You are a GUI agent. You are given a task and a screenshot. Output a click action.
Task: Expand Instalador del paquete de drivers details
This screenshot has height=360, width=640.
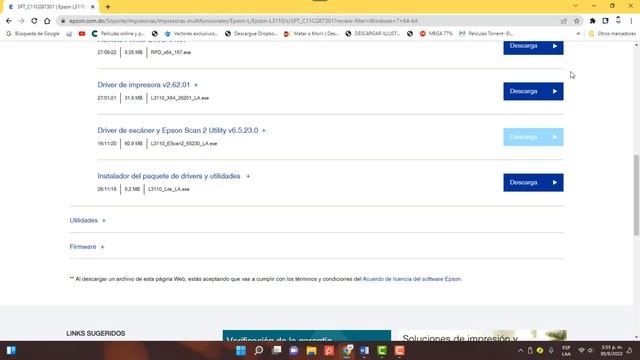coord(248,176)
